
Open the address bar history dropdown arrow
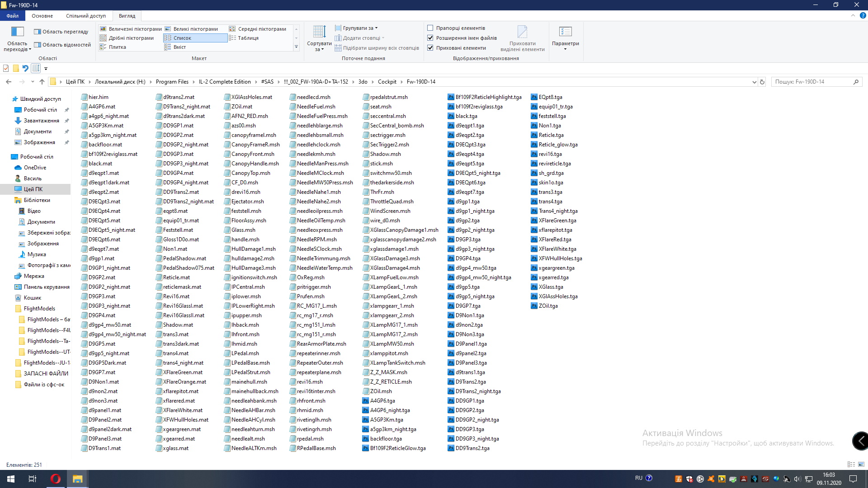click(754, 82)
